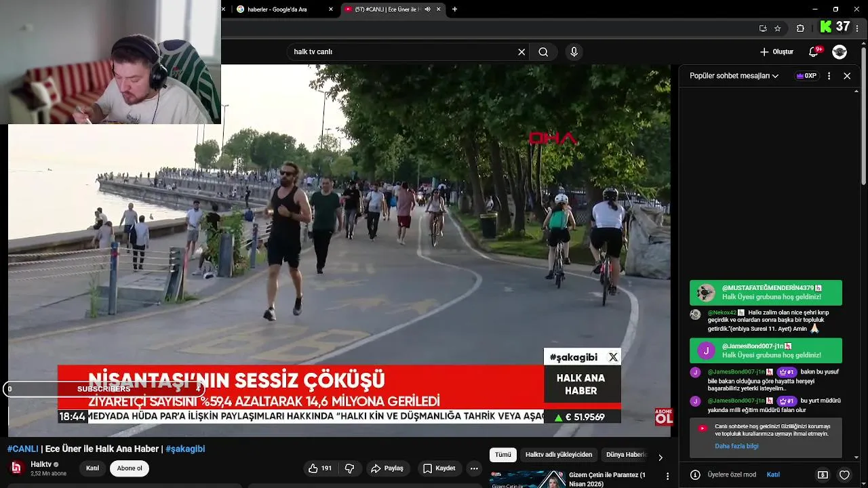This screenshot has width=868, height=488.
Task: Click @Nekox42's chat message
Action: coord(766,321)
